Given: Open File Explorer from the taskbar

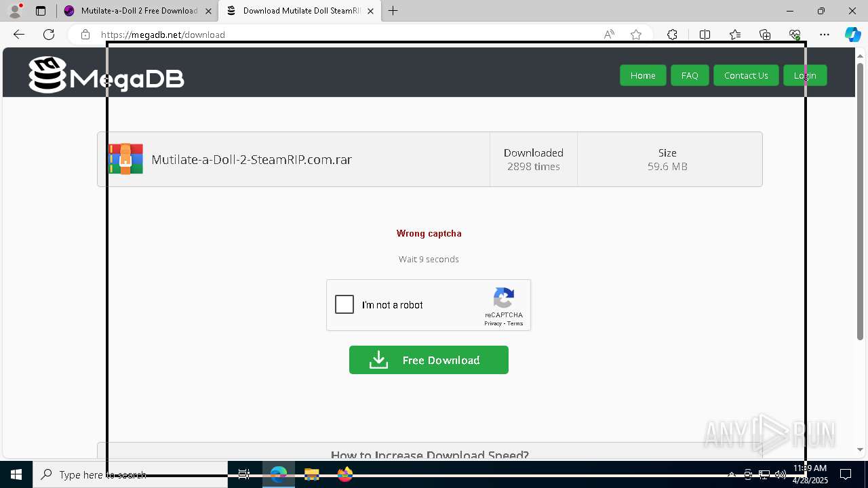Looking at the screenshot, I should 311,474.
